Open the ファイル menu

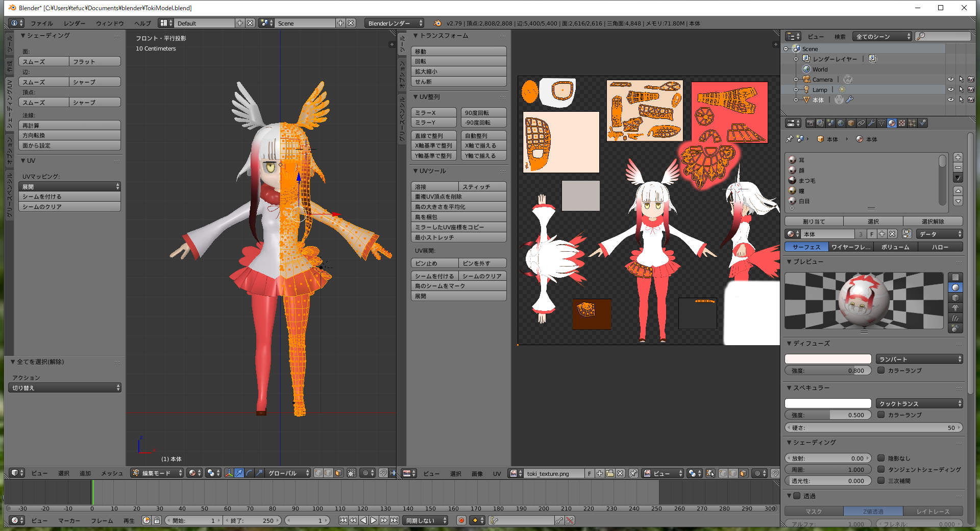coord(42,23)
